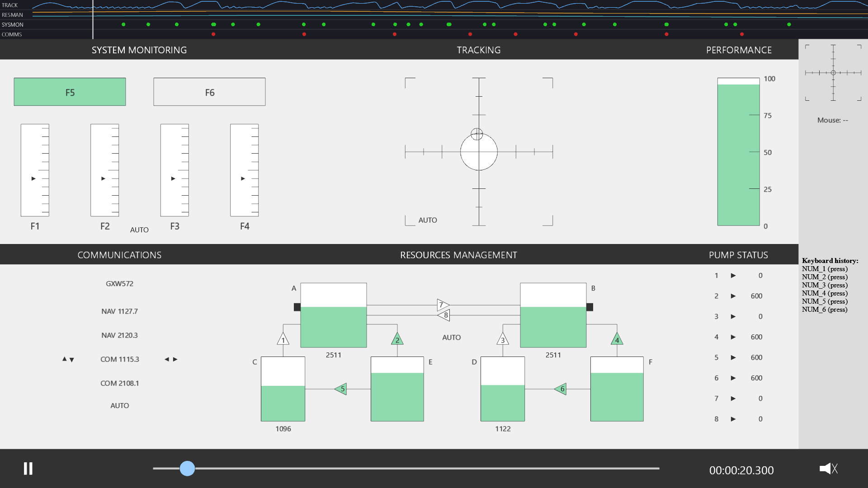868x488 pixels.
Task: Click pump 6 arrow between D and F
Action: [x=561, y=389]
